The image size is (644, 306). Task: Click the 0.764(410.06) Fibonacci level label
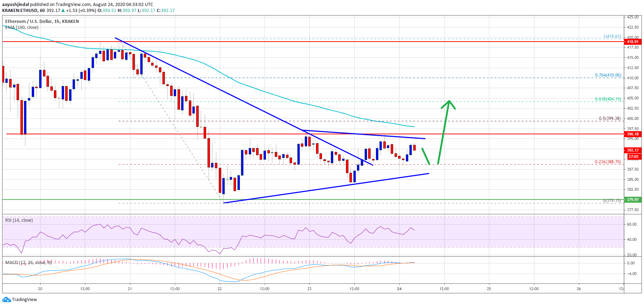pyautogui.click(x=608, y=75)
